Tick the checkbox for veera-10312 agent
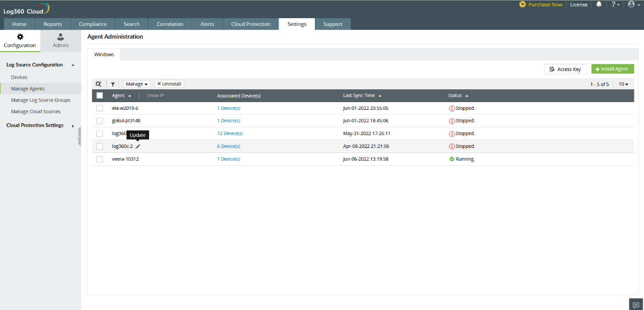 (99, 159)
